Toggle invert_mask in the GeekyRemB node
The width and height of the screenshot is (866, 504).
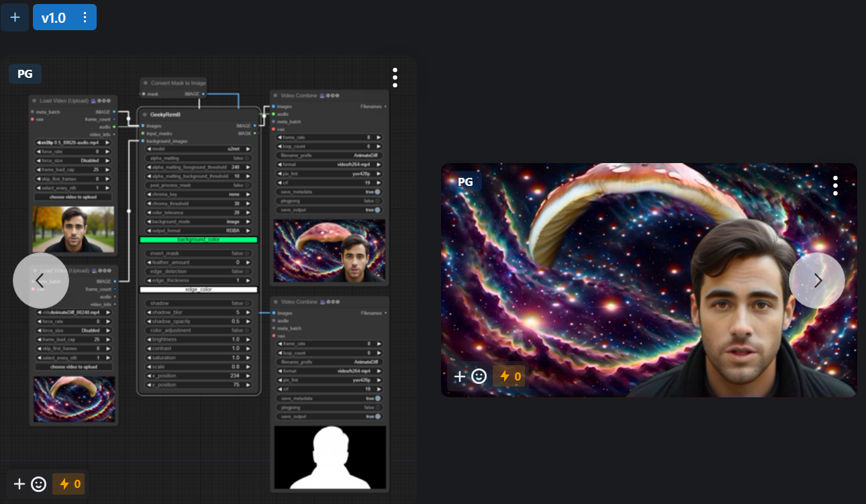click(x=247, y=254)
